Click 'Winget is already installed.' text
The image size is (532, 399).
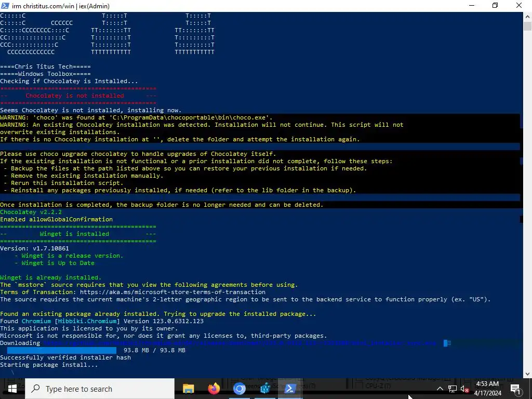pos(50,277)
